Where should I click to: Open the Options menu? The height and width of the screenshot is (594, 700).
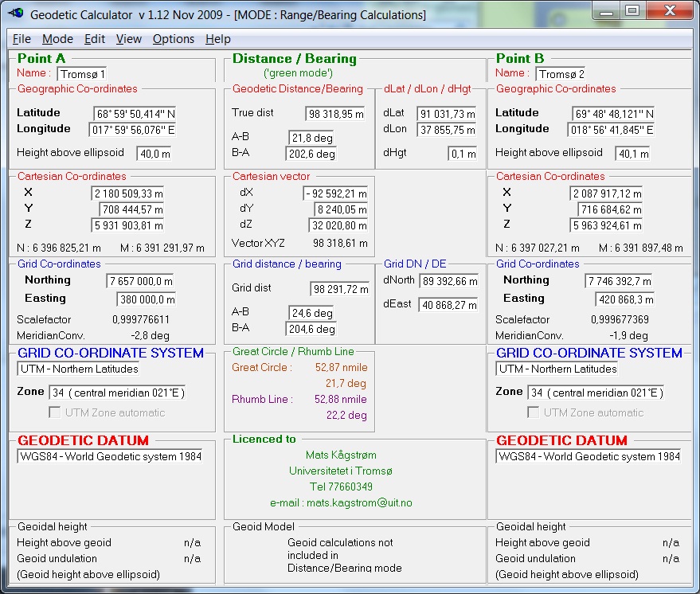click(172, 38)
